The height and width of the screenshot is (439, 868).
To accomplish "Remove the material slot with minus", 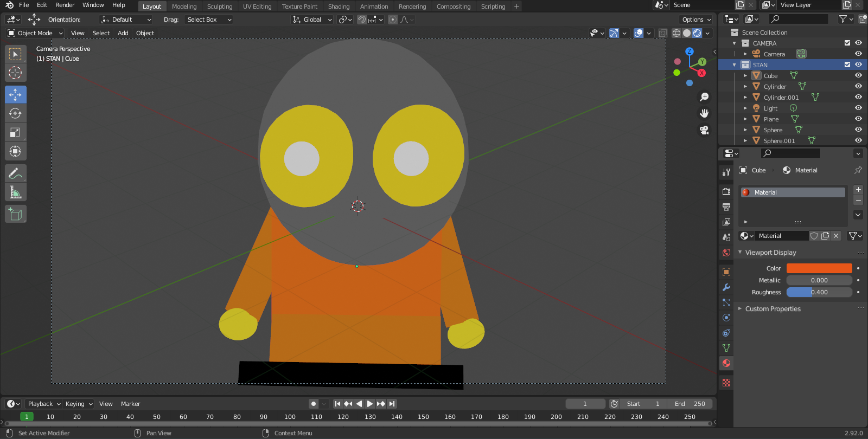I will coord(858,201).
